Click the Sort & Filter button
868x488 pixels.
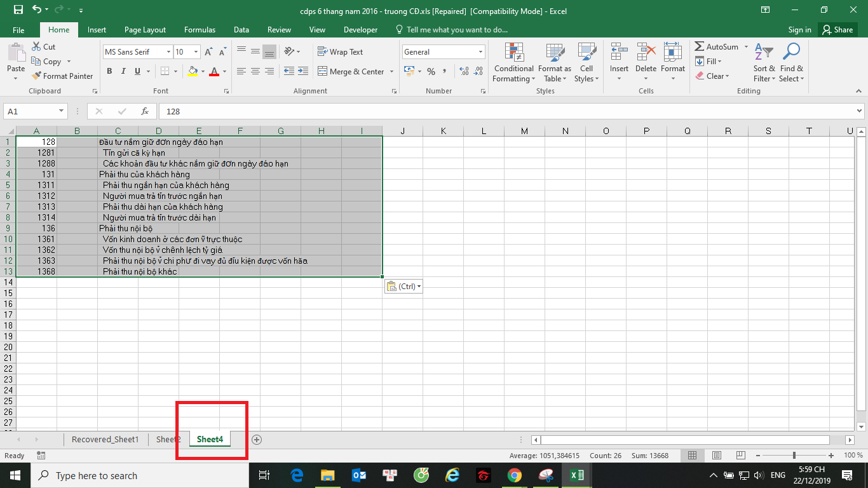pos(764,62)
